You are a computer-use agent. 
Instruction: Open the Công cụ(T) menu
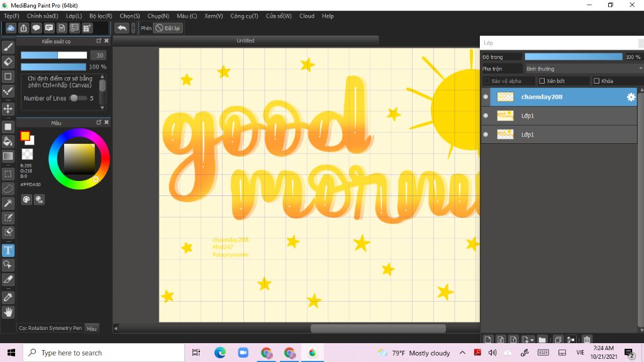(244, 16)
